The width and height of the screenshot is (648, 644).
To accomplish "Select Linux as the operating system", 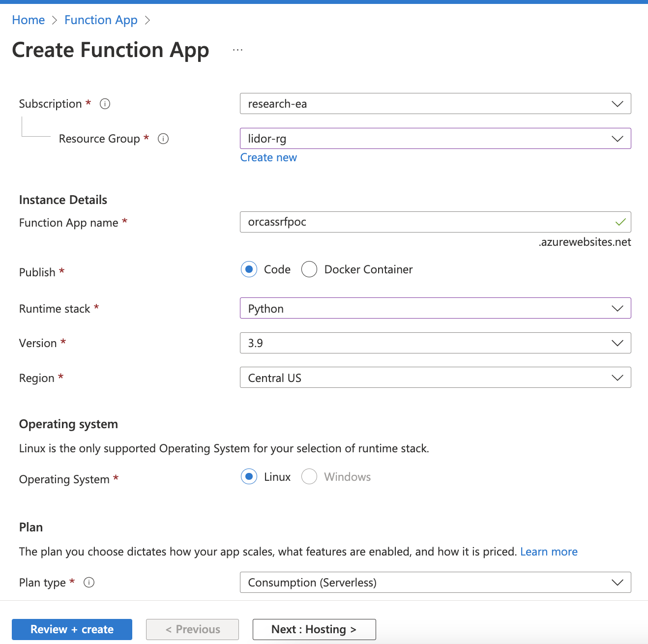I will click(249, 477).
